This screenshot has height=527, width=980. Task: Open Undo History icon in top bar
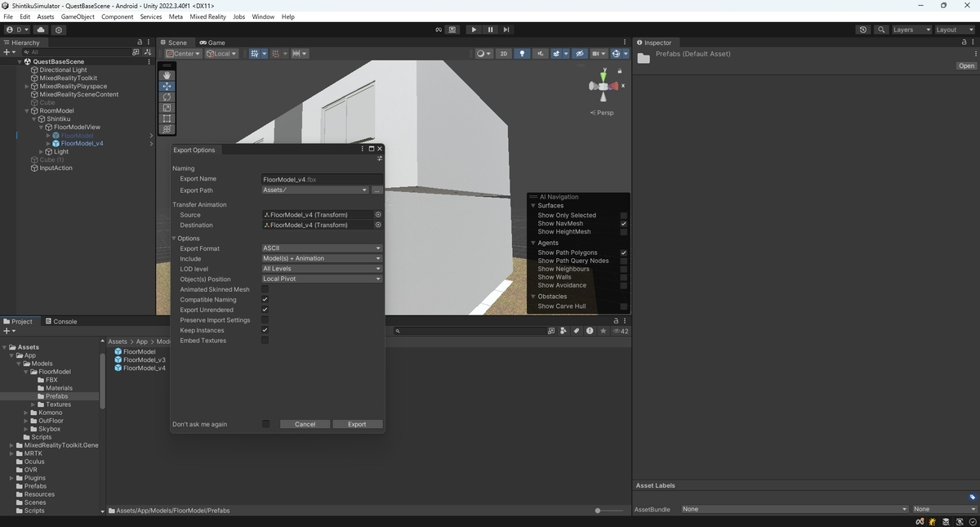click(863, 29)
